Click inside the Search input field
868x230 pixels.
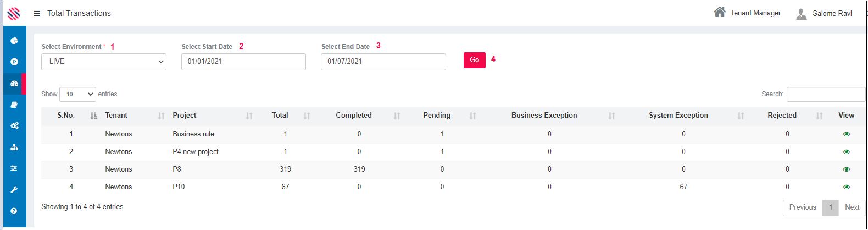coord(825,94)
